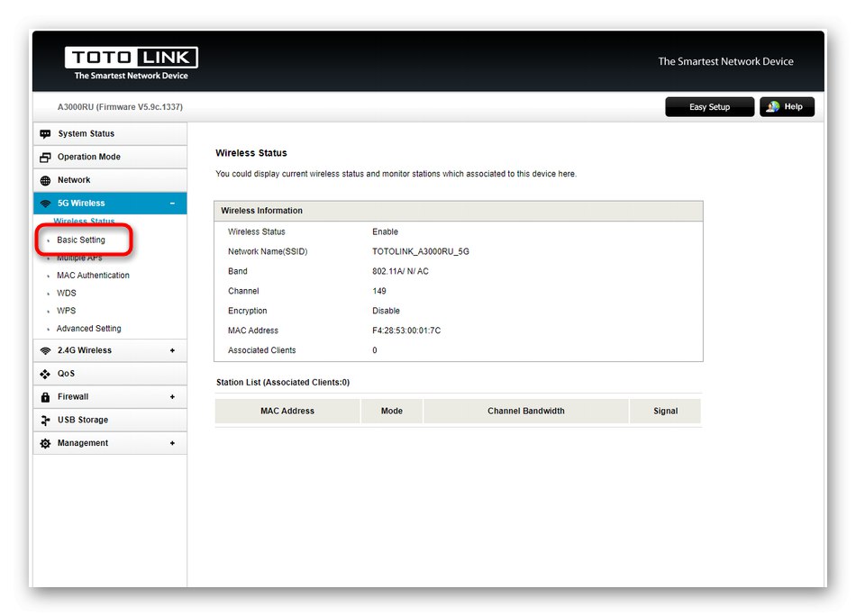Click the MAC value F4:28:53:00:01:7C
This screenshot has height=616, width=856.
tap(406, 331)
